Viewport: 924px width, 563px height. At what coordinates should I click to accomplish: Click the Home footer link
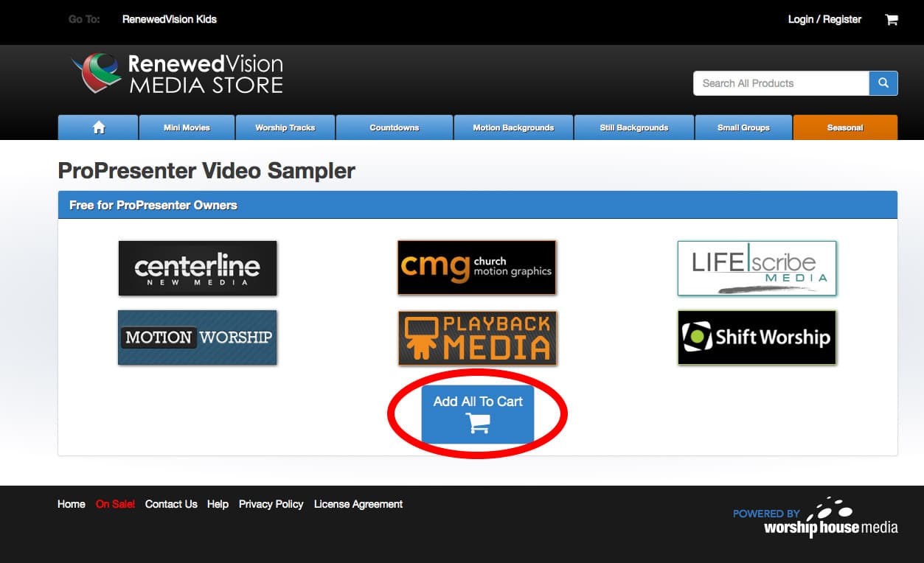pos(72,504)
